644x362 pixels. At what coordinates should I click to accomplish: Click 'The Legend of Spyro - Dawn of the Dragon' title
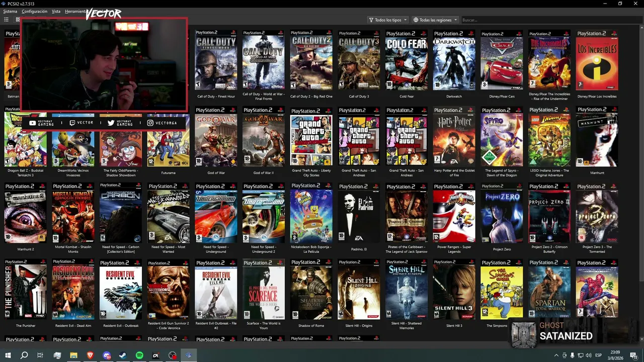[502, 173]
